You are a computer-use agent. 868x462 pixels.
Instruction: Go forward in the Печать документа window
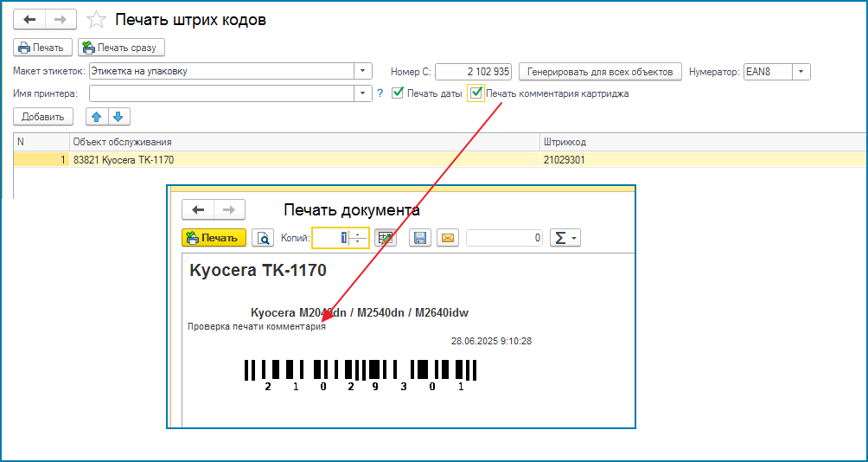(x=229, y=209)
